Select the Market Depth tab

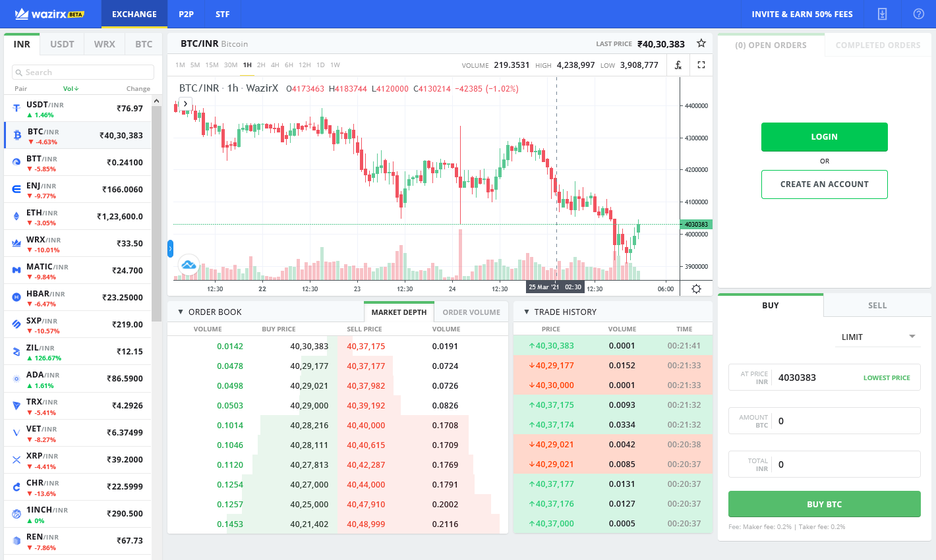tap(399, 312)
